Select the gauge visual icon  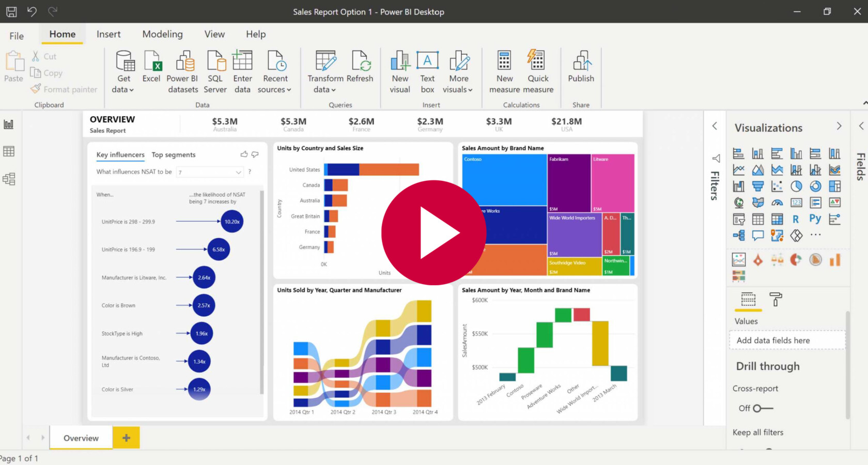coord(777,203)
